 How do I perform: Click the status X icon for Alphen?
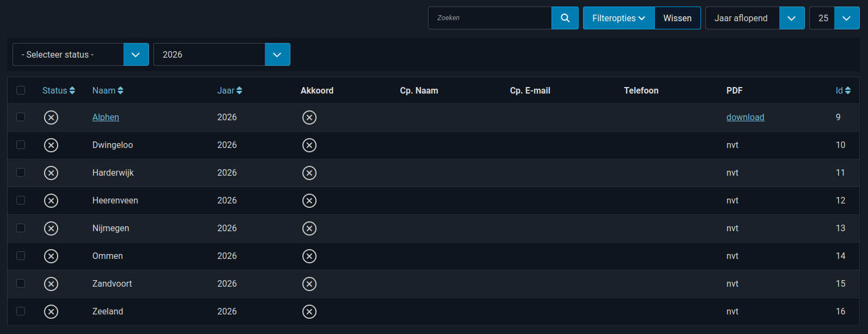pyautogui.click(x=51, y=117)
